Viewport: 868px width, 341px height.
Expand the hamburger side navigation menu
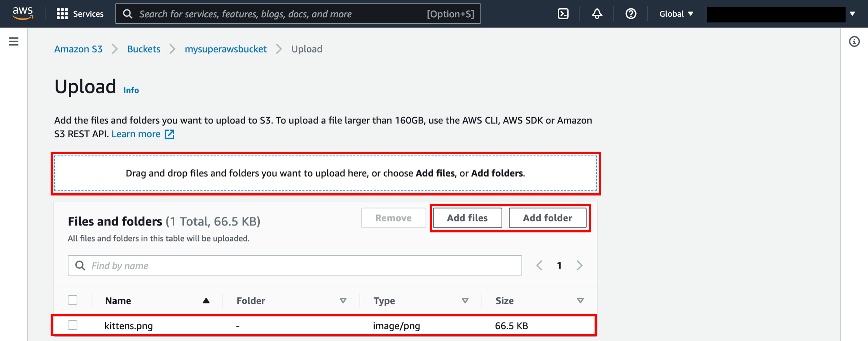[13, 42]
